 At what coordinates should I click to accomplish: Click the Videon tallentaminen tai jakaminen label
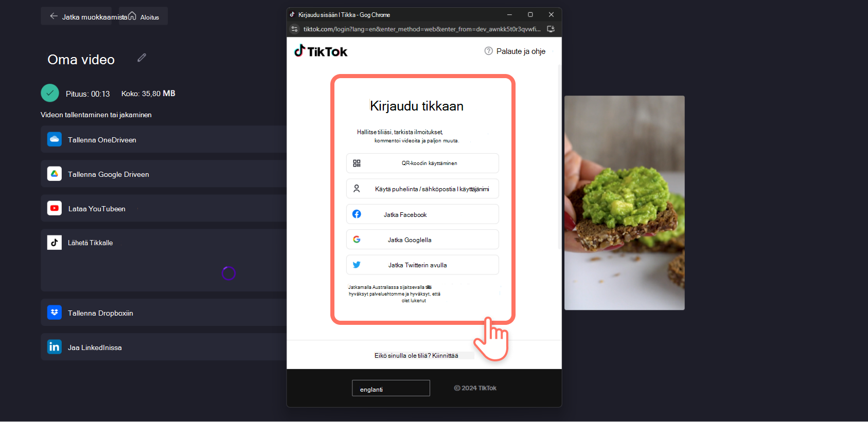point(96,115)
